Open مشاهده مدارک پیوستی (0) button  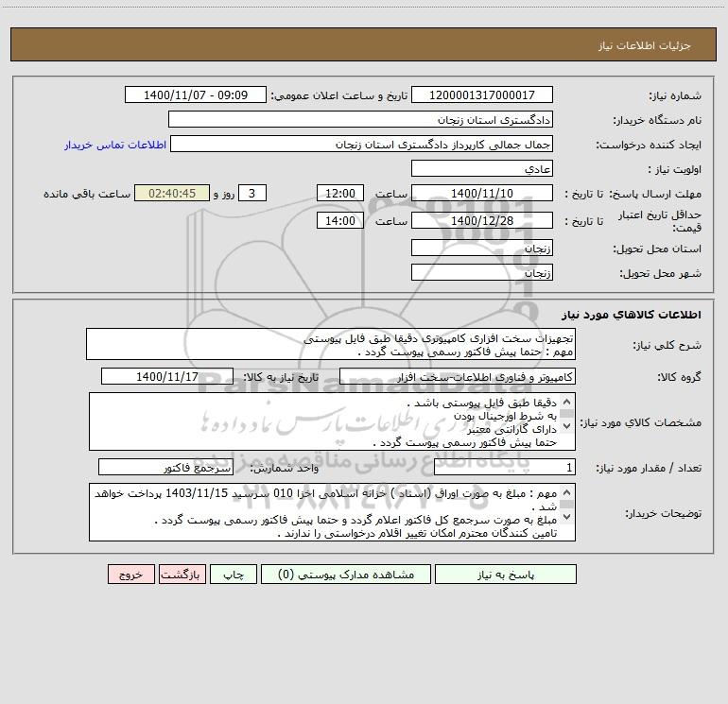click(x=346, y=575)
